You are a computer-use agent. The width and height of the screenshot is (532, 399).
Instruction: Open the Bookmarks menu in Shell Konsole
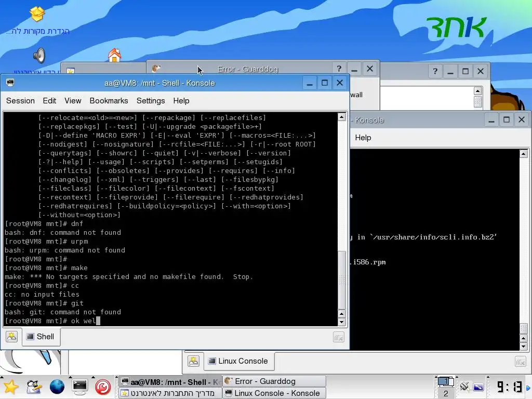[x=109, y=101]
